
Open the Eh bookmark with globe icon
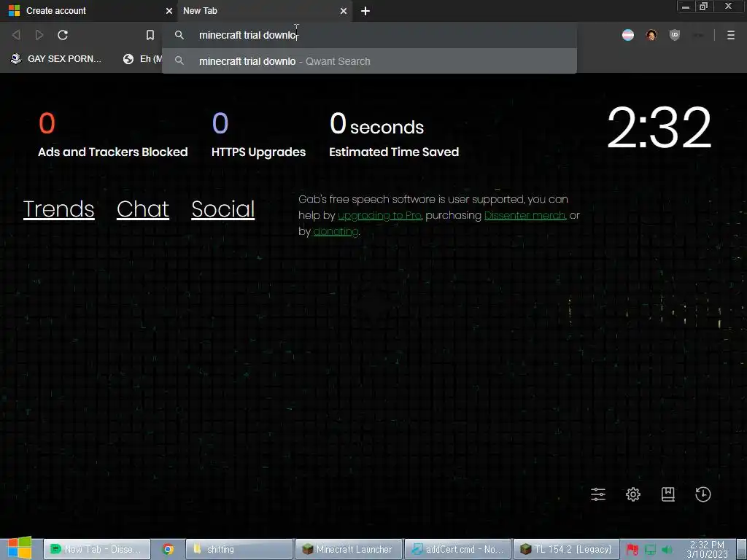pyautogui.click(x=142, y=58)
